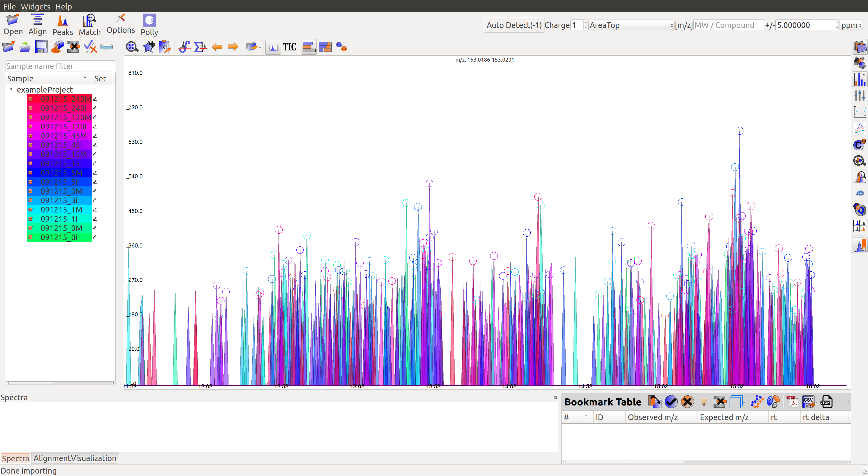This screenshot has height=476, width=868.
Task: Launch the Polly integration
Action: point(149,25)
